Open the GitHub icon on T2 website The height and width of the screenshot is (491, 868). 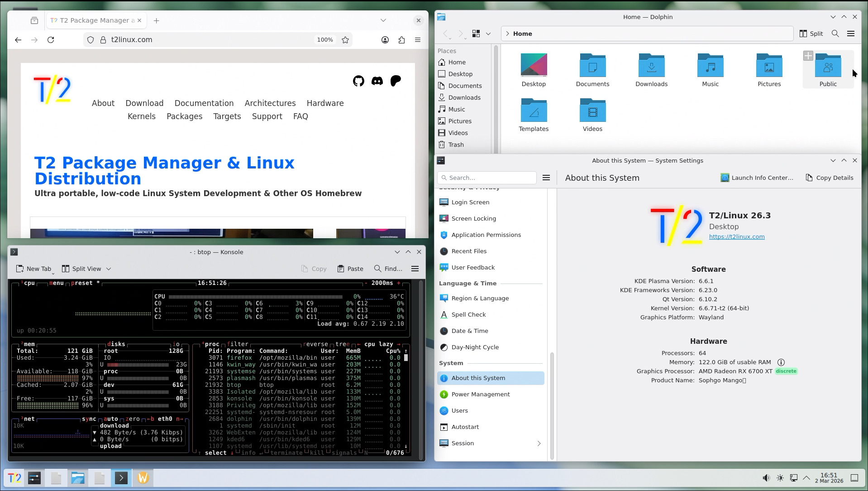pos(358,81)
